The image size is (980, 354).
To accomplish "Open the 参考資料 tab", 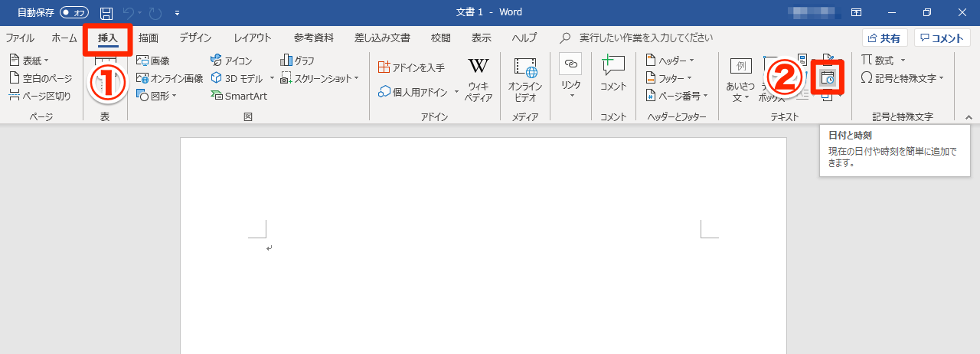I will pyautogui.click(x=314, y=38).
